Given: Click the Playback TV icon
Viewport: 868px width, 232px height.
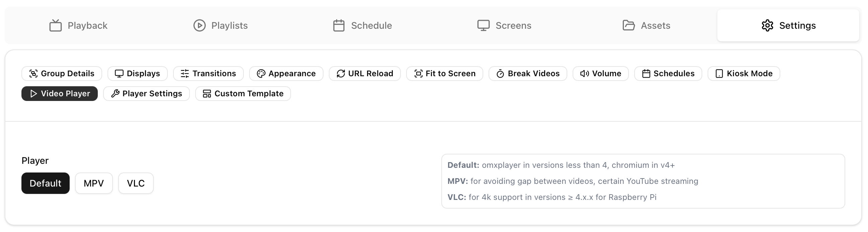Looking at the screenshot, I should [56, 25].
